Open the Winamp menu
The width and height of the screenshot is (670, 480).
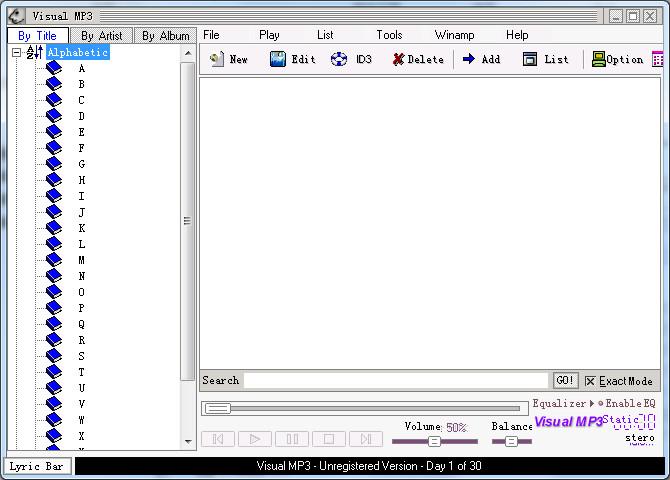pyautogui.click(x=454, y=35)
